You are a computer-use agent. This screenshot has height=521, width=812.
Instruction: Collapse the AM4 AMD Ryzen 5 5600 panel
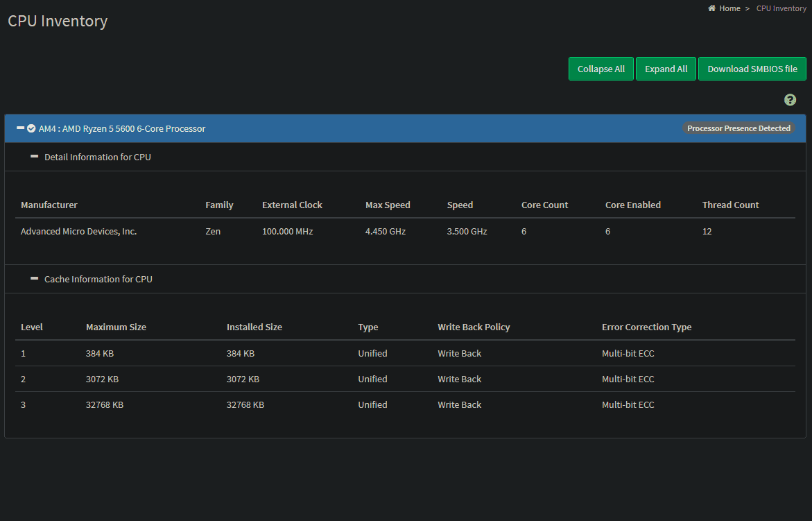pos(21,128)
